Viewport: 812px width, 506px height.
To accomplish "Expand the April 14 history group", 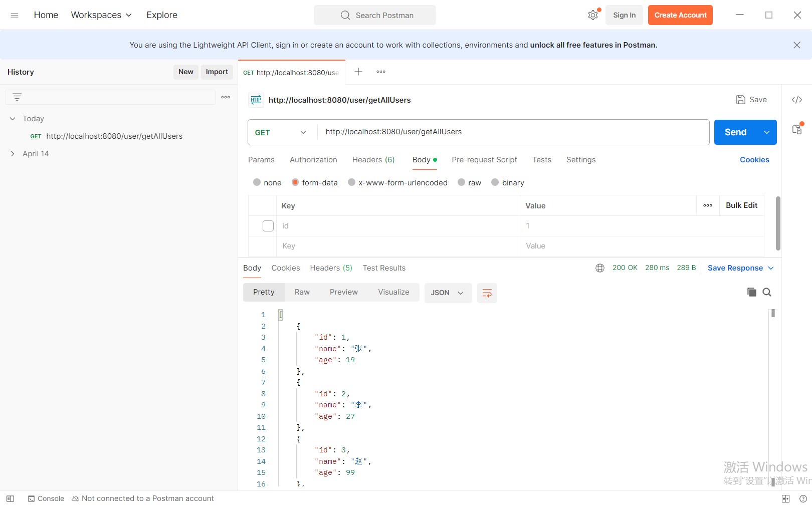I will [13, 153].
